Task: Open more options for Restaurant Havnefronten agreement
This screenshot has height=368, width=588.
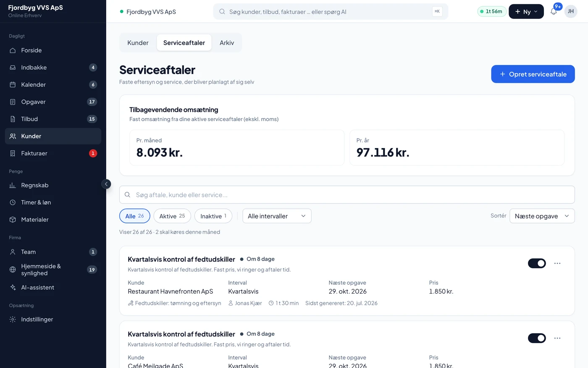Action: coord(557,263)
